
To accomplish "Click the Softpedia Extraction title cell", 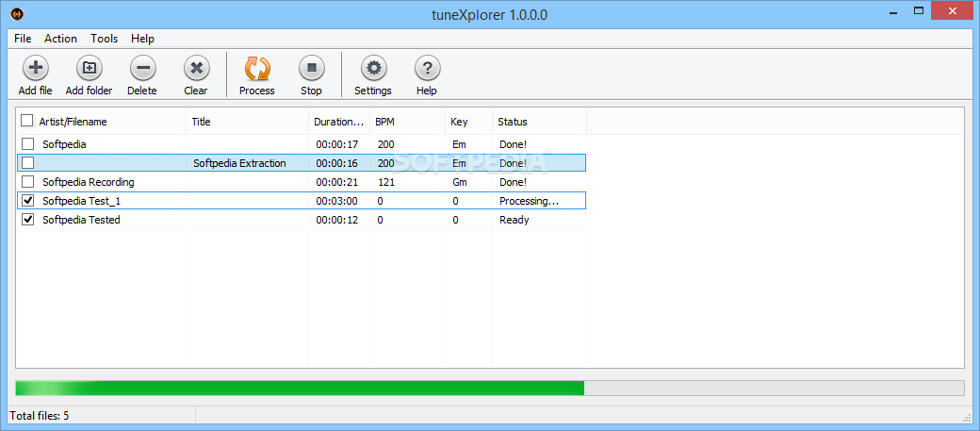I will click(239, 163).
